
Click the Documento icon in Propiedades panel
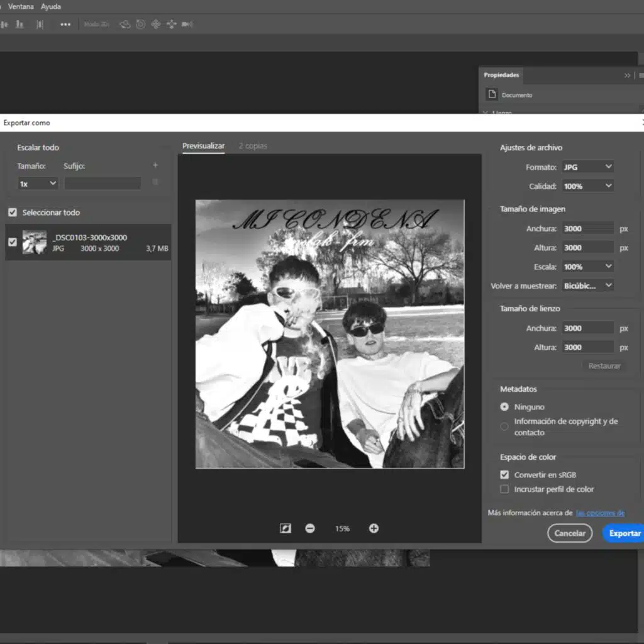(492, 94)
